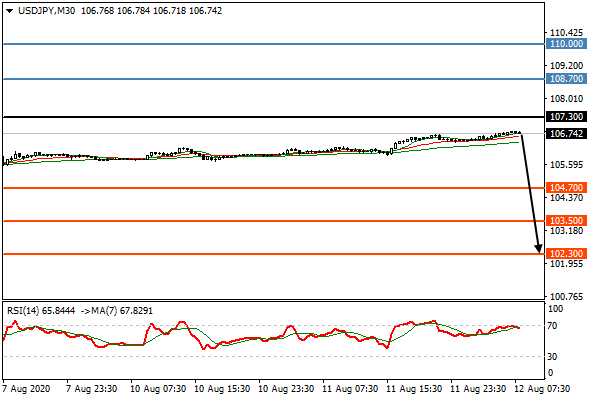Select the blue horizontal line at 110.000
This screenshot has height=400, width=590.
(274, 44)
